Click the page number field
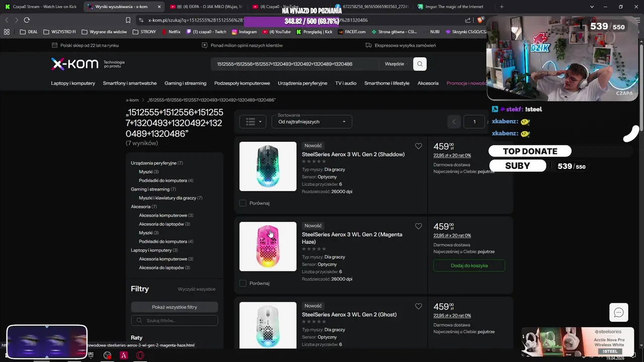 point(474,121)
